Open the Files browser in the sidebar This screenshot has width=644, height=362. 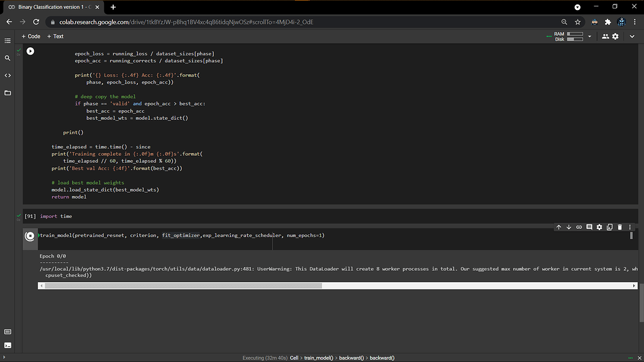(8, 93)
